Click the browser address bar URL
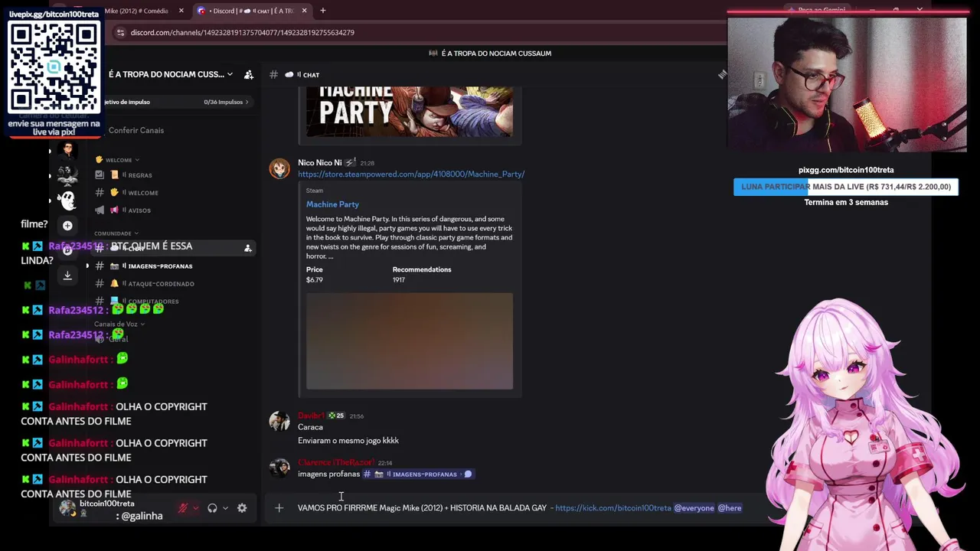Viewport: 980px width, 551px height. [x=242, y=32]
